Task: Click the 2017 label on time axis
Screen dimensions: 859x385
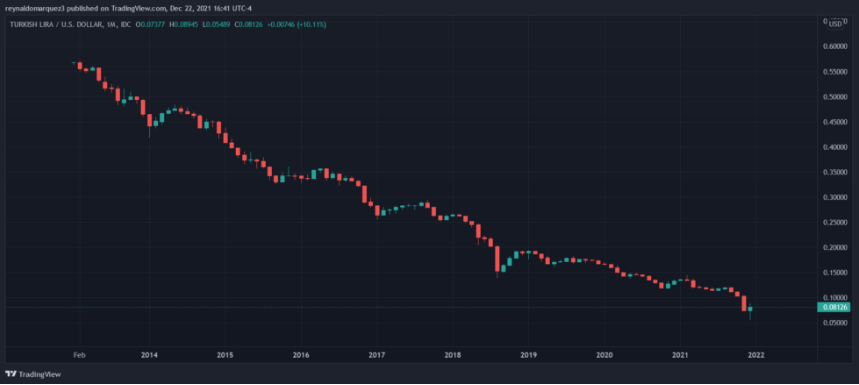Action: click(x=377, y=355)
